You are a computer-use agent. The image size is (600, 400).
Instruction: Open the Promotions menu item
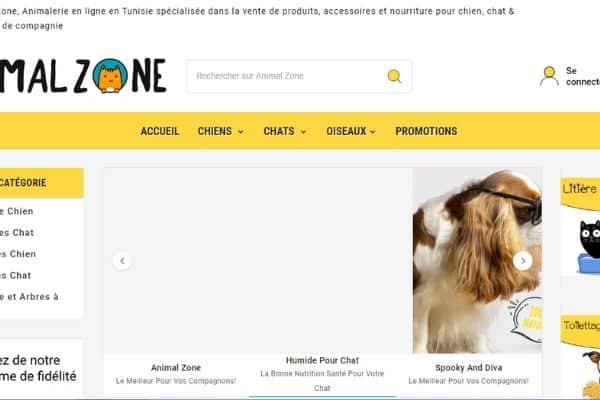click(x=426, y=131)
